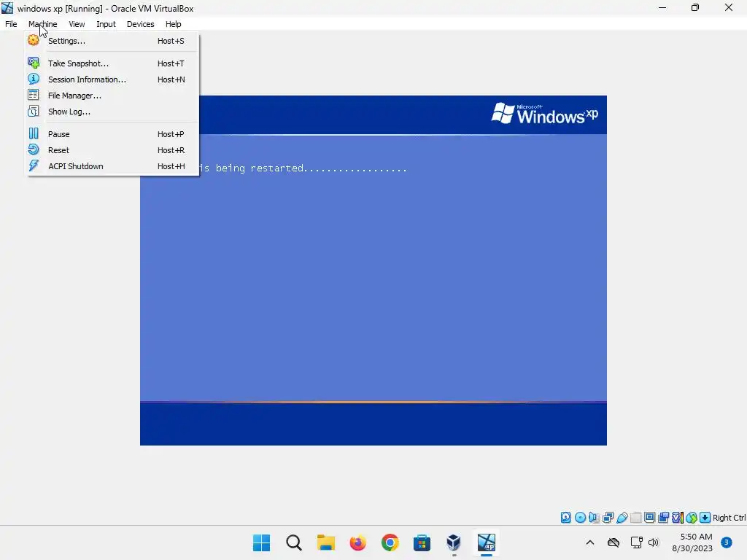The width and height of the screenshot is (747, 560).
Task: Open Session Information dialog entry
Action: point(112,79)
